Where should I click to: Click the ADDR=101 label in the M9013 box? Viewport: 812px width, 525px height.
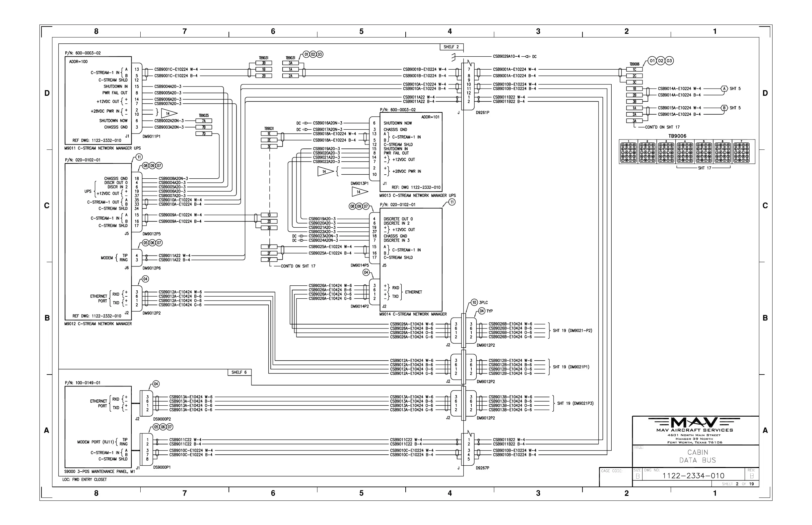430,117
